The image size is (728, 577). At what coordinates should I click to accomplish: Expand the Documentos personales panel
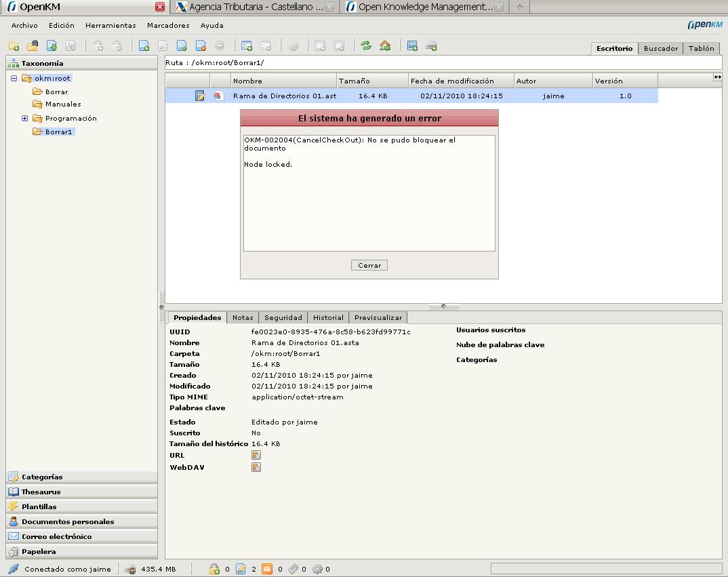[x=82, y=521]
